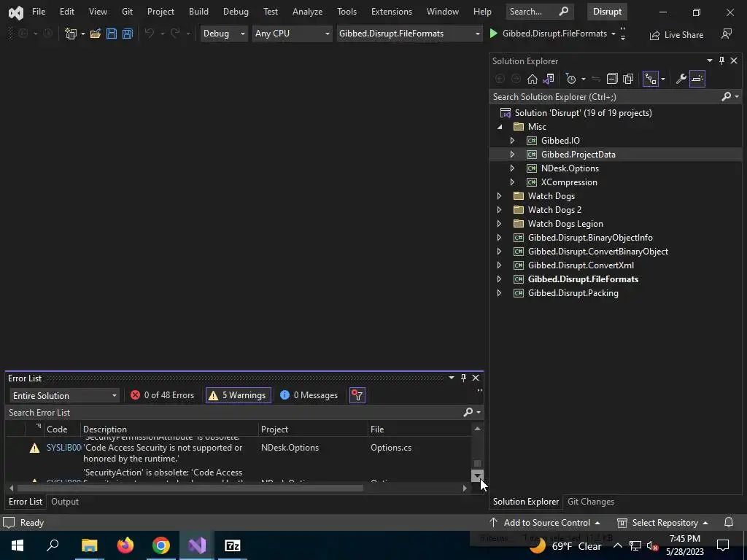
Task: Collapse the Misc folder
Action: coord(500,127)
